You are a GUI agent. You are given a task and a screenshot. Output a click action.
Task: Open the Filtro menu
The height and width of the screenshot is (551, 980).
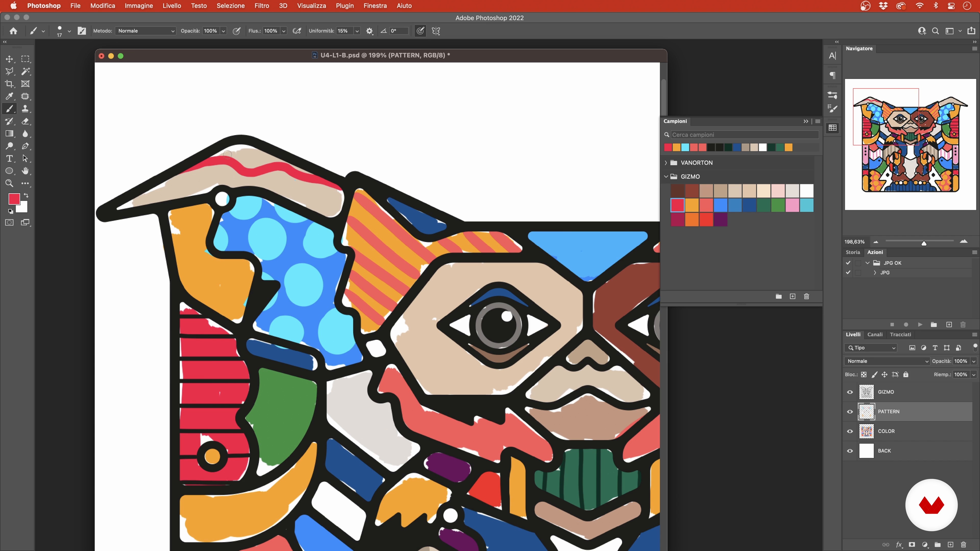click(x=262, y=6)
